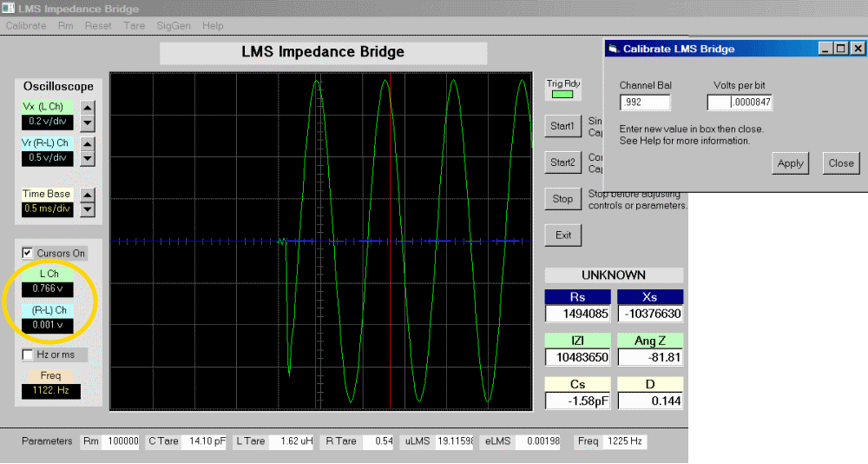Open the Rm menu

[x=65, y=26]
